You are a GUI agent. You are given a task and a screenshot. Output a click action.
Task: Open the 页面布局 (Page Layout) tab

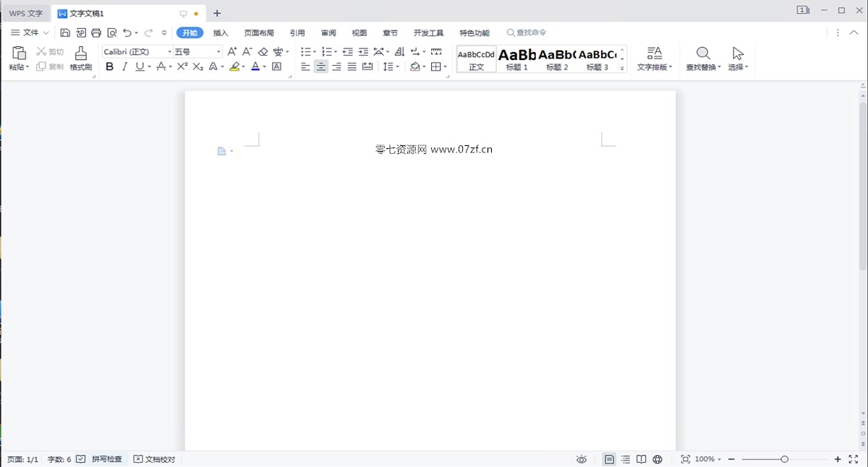point(258,33)
